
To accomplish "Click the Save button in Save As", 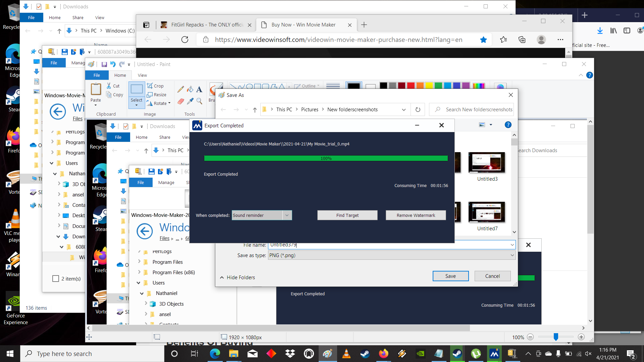I will (450, 276).
